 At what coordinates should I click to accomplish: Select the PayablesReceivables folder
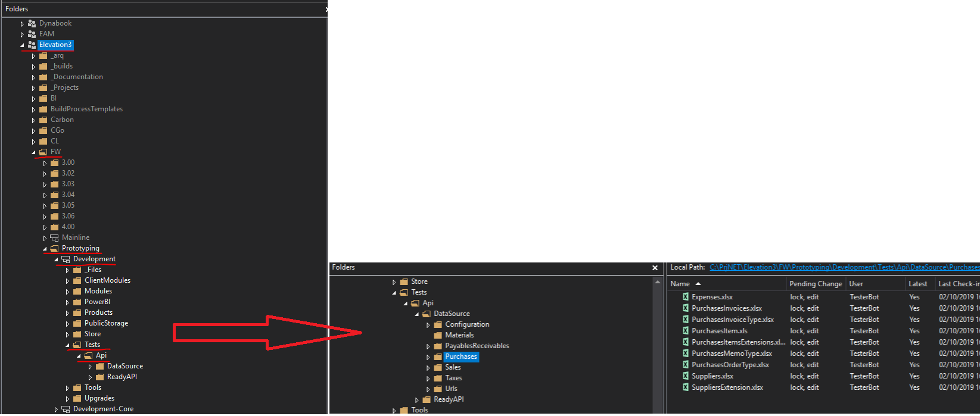477,346
